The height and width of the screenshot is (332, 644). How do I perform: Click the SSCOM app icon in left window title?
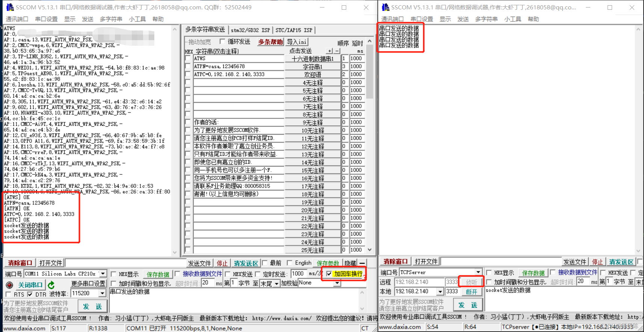(x=10, y=7)
